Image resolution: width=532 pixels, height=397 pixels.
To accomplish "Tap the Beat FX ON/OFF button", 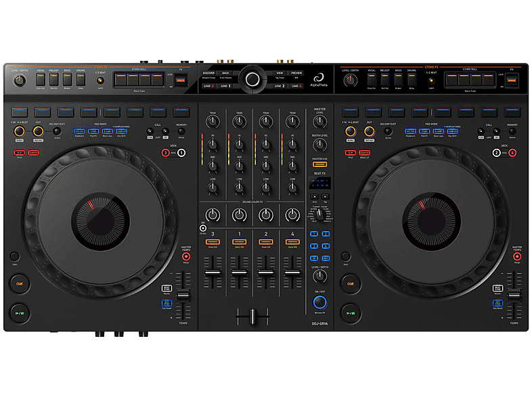I will (x=319, y=302).
